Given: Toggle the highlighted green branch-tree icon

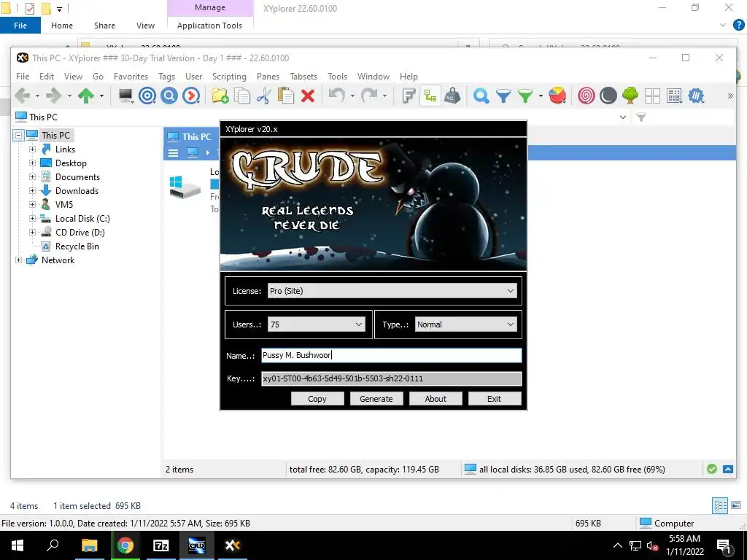Looking at the screenshot, I should point(430,96).
